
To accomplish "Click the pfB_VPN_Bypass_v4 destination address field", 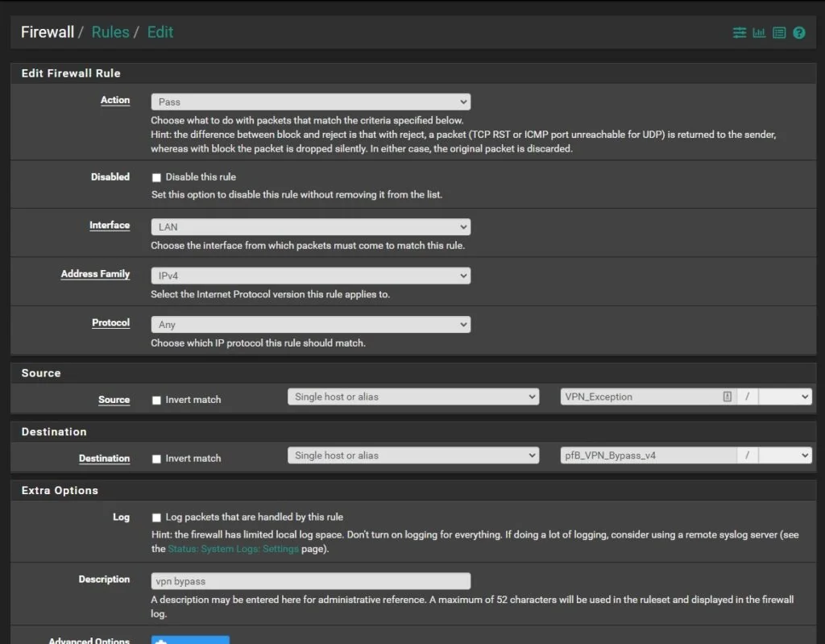I will tap(649, 455).
